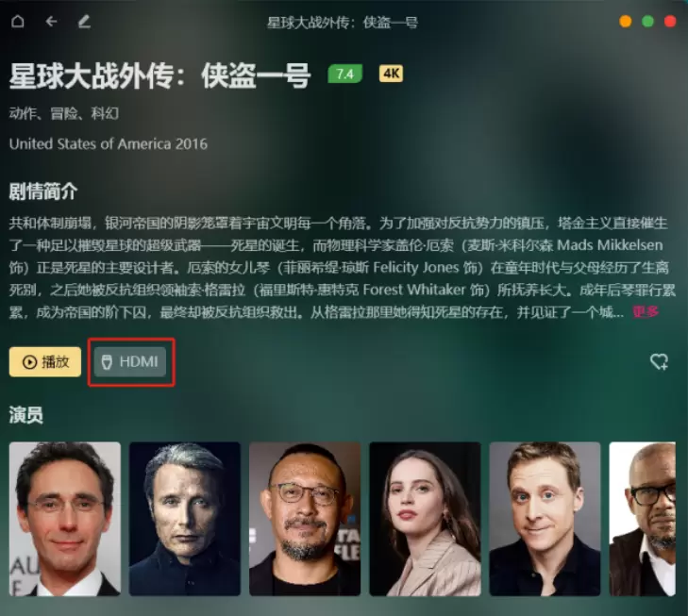Open the edit pencil icon

[x=84, y=21]
